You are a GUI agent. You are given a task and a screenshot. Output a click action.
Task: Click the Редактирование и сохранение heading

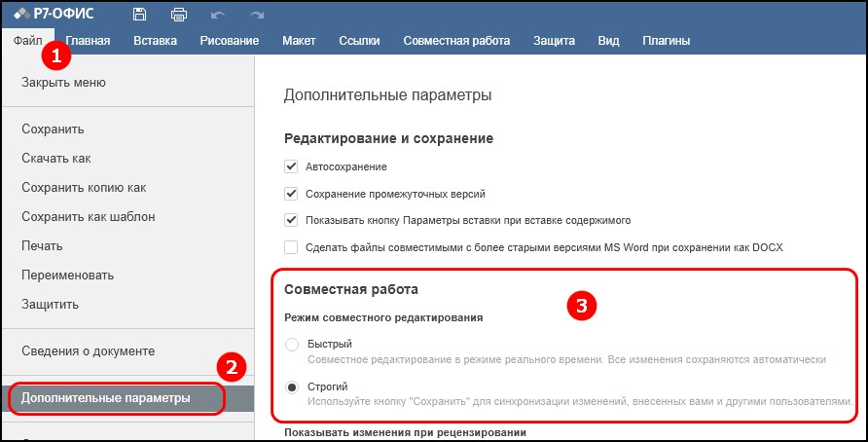pos(388,138)
